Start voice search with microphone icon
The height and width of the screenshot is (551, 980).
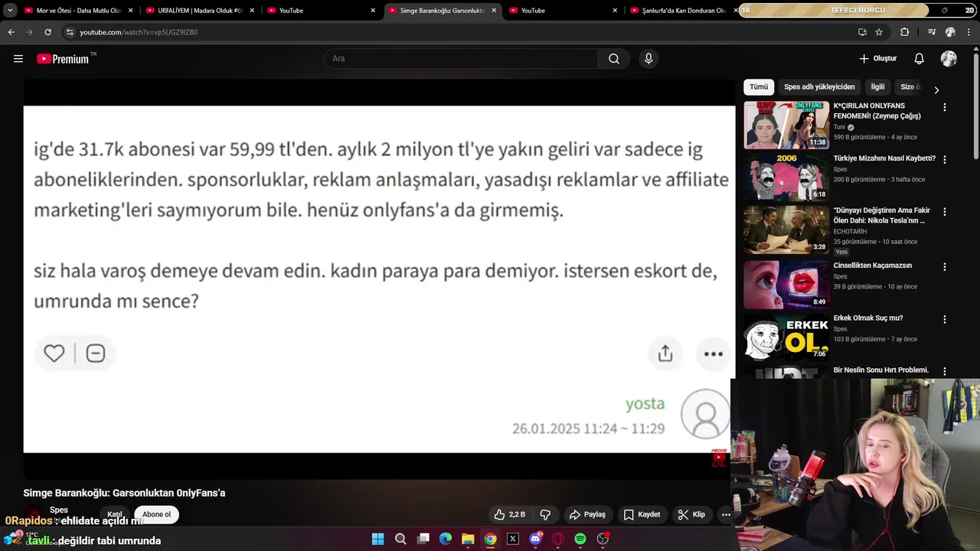pyautogui.click(x=648, y=59)
